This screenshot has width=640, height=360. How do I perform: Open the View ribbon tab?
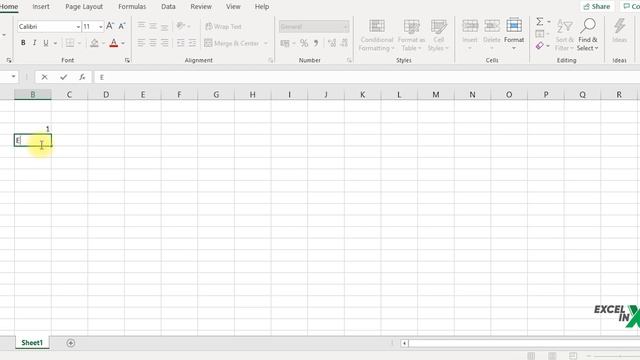(x=233, y=7)
